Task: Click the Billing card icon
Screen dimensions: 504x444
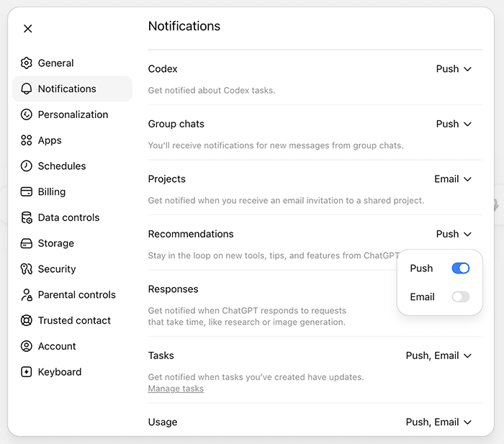Action: coord(27,192)
